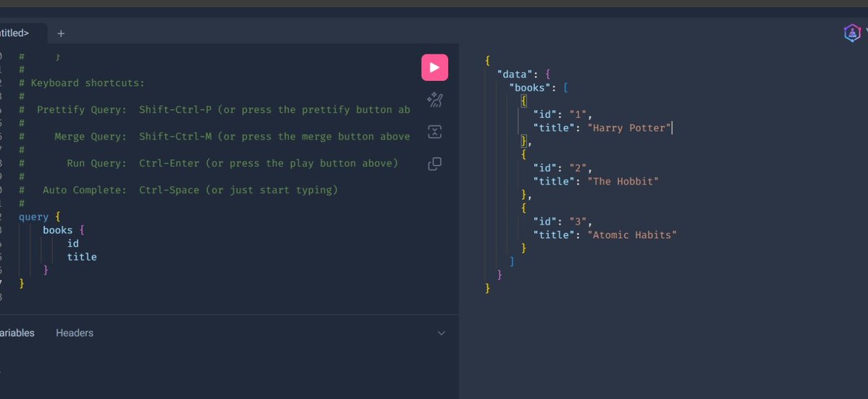
Task: Click the "id": "2" line in the response
Action: click(x=562, y=168)
